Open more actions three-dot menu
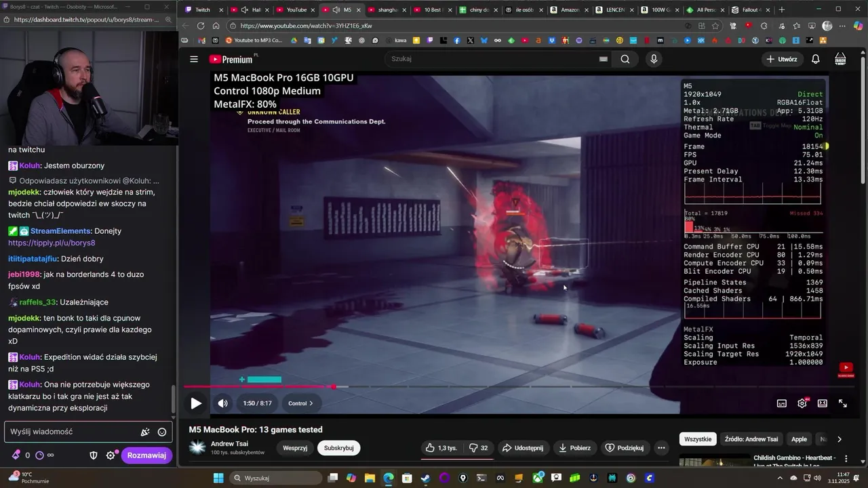868x488 pixels. (661, 448)
